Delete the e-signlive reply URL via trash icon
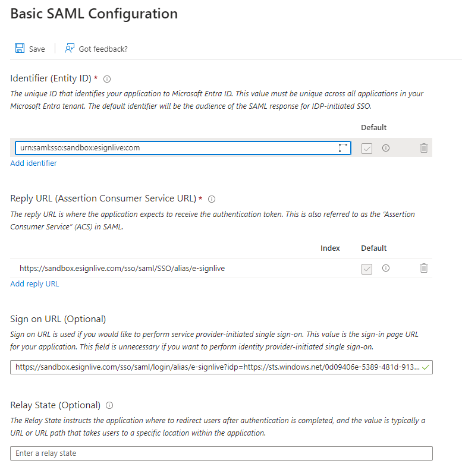The image size is (462, 476). coord(424,269)
